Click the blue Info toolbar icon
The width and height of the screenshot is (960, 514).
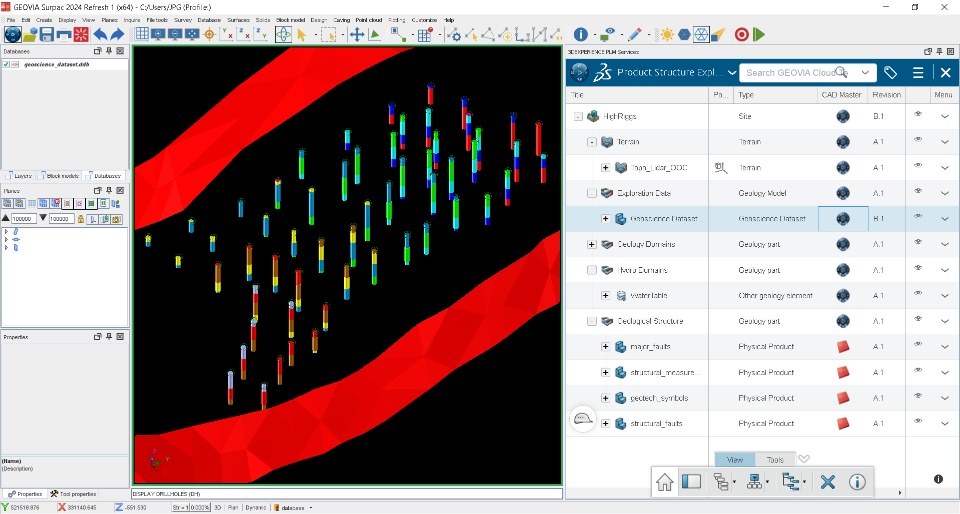(580, 34)
